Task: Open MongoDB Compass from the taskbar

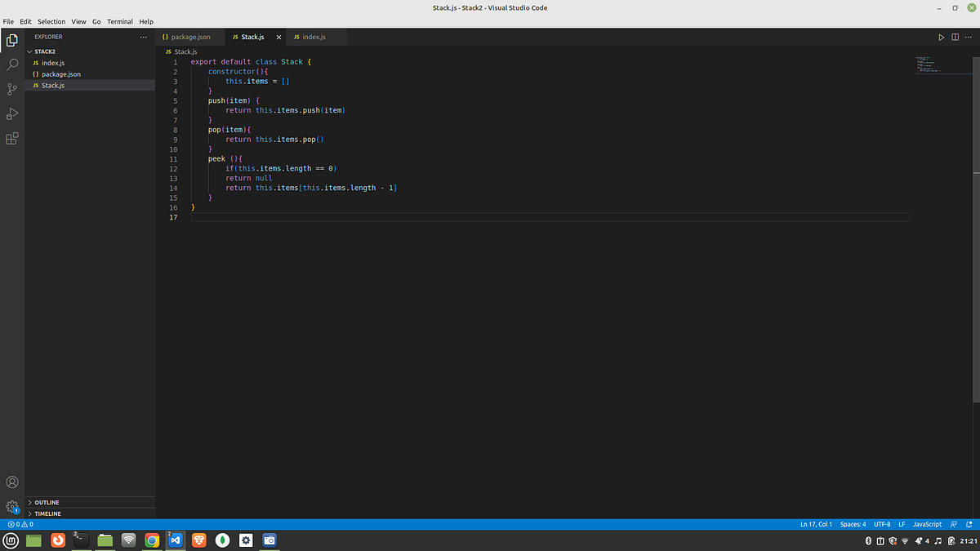Action: point(222,540)
